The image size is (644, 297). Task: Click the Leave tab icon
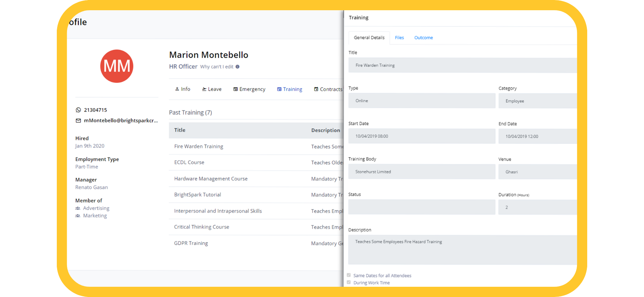tap(204, 89)
